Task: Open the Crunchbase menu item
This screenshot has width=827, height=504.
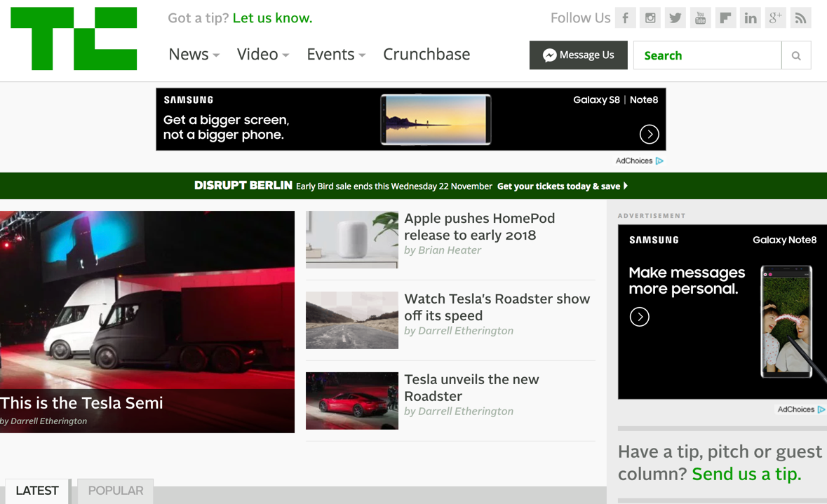Action: pyautogui.click(x=426, y=55)
